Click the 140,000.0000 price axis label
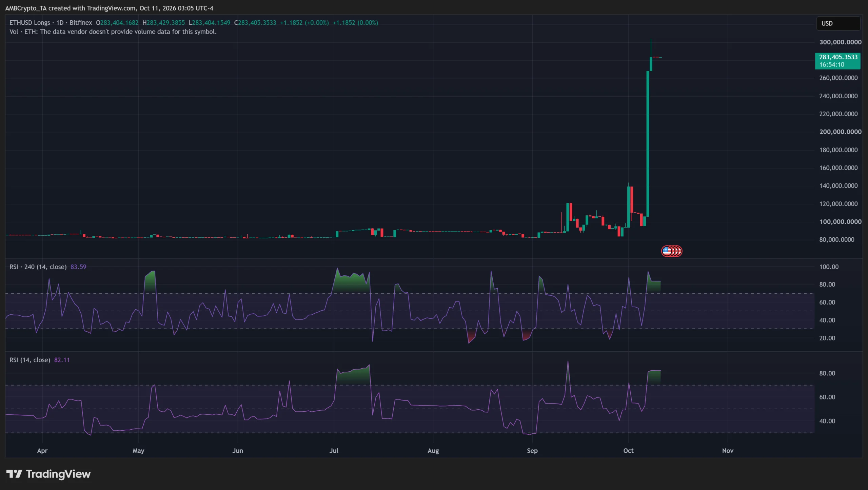This screenshot has width=868, height=490. coord(838,185)
